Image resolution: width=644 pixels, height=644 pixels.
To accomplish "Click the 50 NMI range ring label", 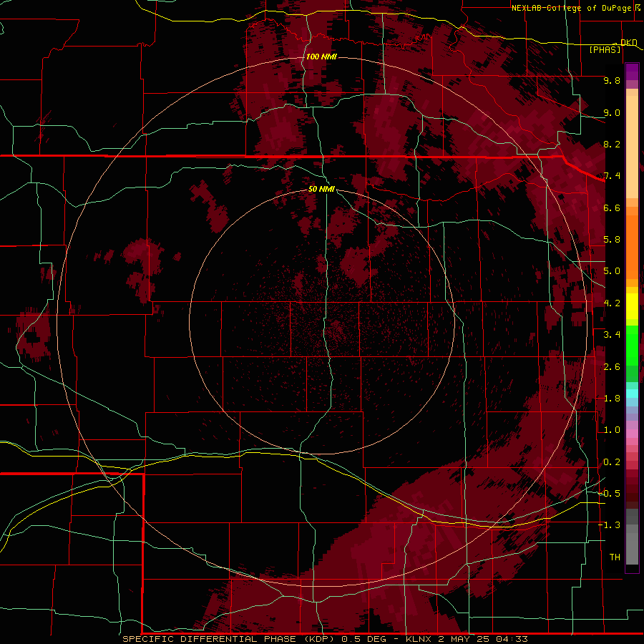I will pos(321,189).
